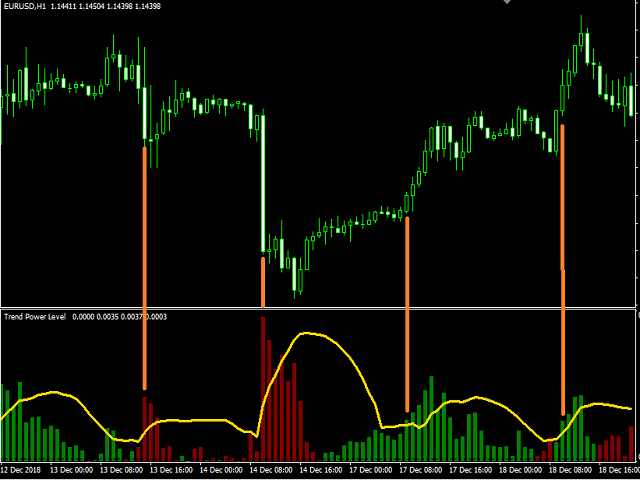The image size is (640, 480).
Task: Click the '17 Dec 00:00' time axis label
Action: click(371, 470)
